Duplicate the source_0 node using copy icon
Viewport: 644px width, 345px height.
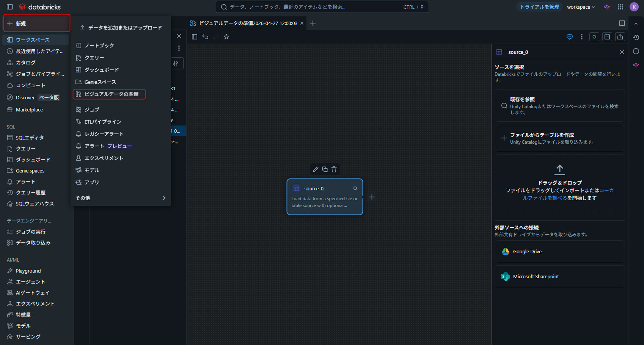(325, 169)
